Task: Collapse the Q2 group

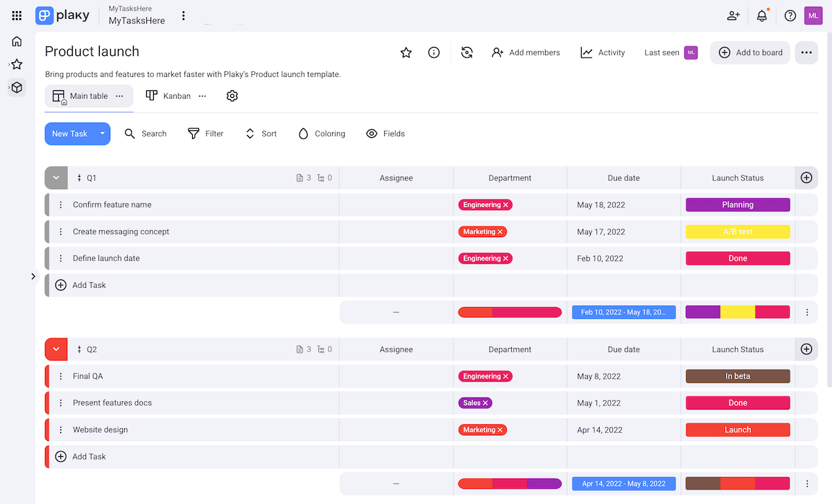Action: tap(56, 349)
